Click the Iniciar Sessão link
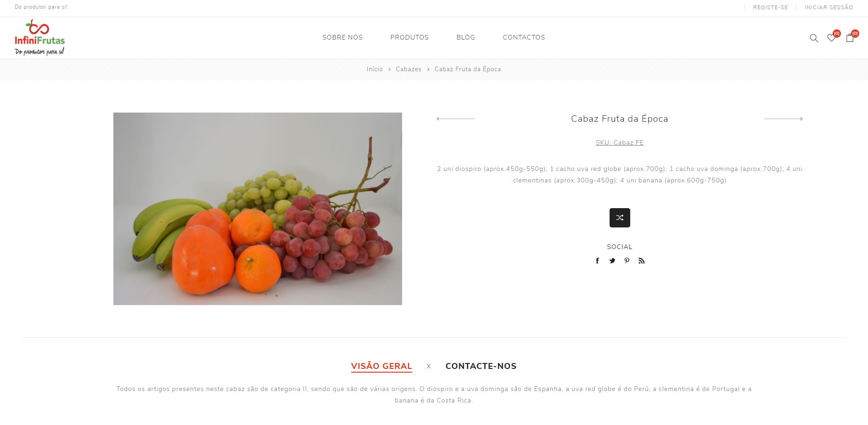Image resolution: width=868 pixels, height=425 pixels. pyautogui.click(x=829, y=7)
